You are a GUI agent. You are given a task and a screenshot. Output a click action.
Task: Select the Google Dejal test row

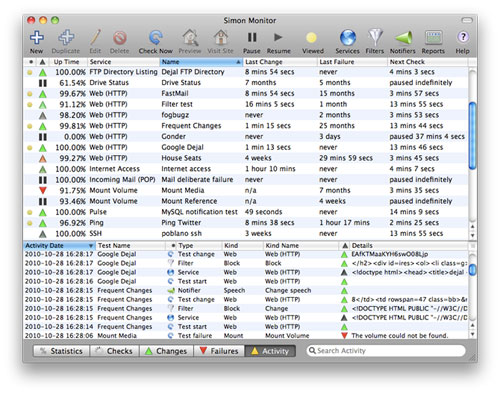point(246,147)
